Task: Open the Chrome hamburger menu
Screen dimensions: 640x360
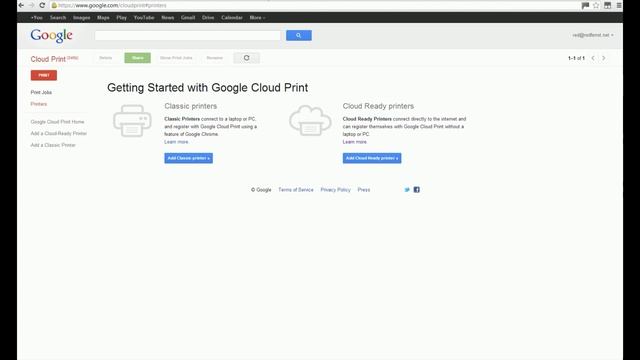Action: (619, 5)
